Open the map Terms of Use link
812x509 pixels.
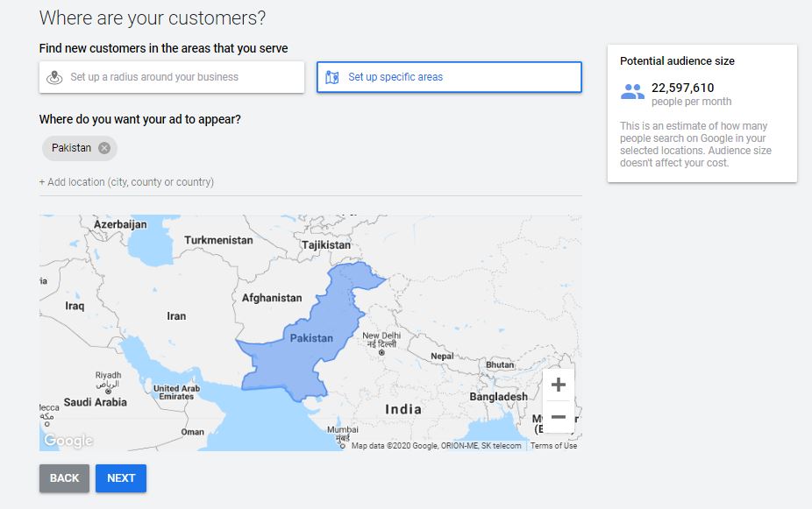tap(553, 446)
